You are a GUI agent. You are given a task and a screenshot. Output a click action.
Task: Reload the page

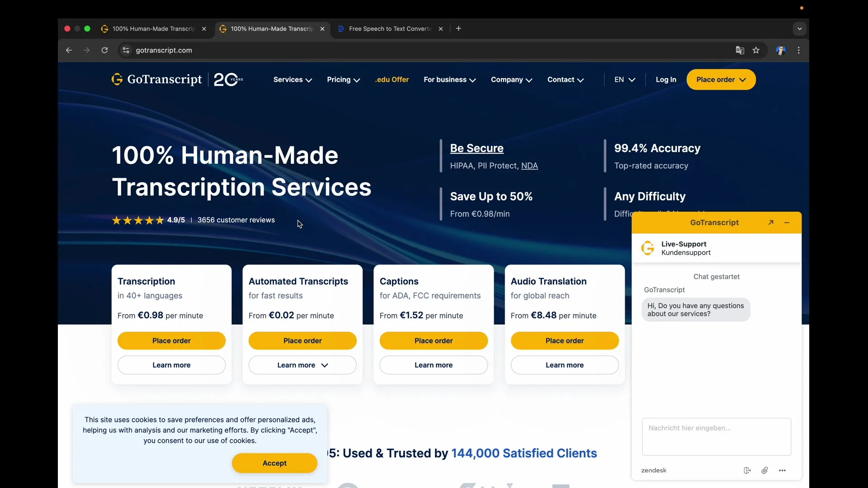point(104,51)
